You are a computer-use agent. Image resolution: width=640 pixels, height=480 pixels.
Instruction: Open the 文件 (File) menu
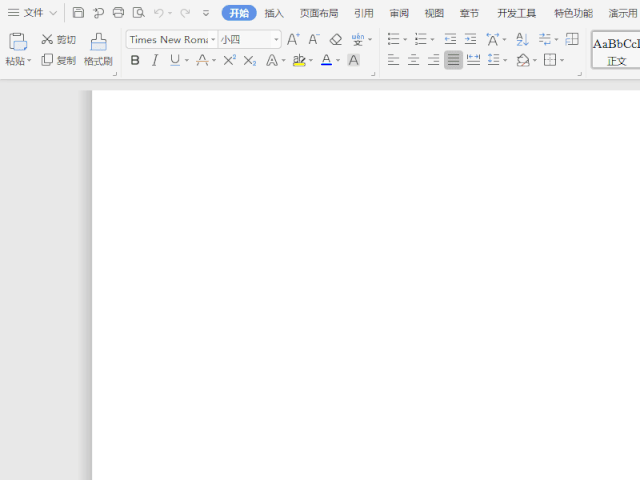point(33,13)
